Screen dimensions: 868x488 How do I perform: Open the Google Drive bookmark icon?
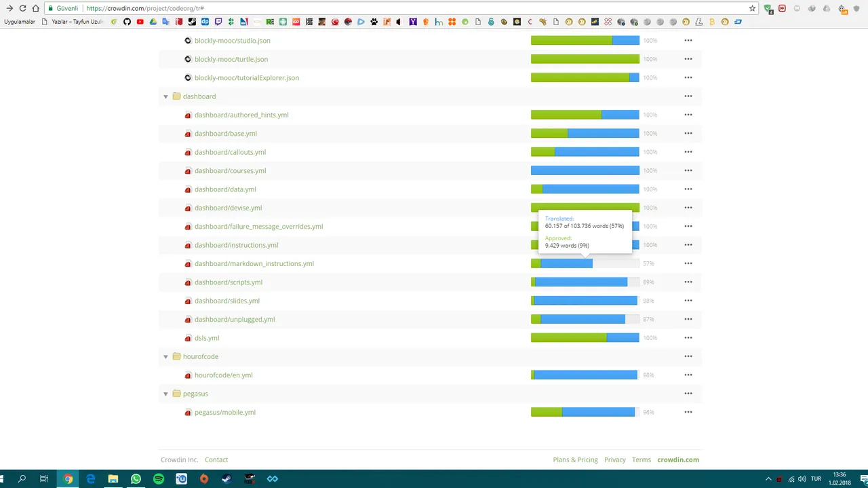[x=153, y=22]
